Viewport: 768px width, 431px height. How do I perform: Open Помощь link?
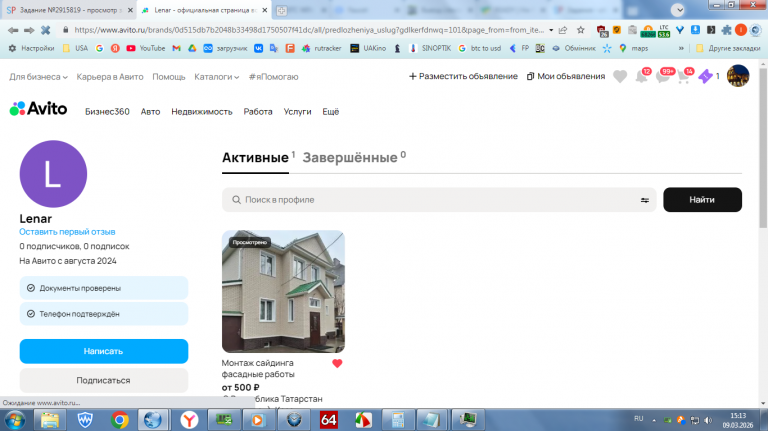[x=168, y=77]
